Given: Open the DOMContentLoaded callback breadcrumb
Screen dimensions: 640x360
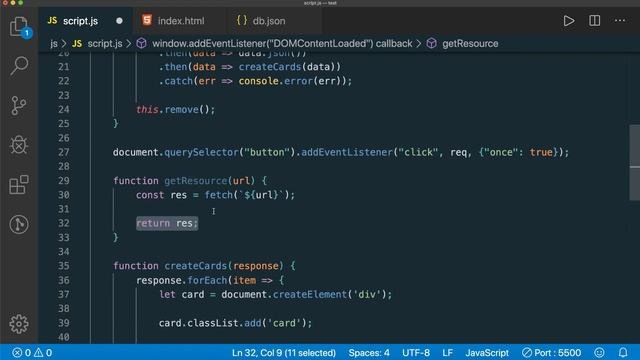Looking at the screenshot, I should click(275, 44).
